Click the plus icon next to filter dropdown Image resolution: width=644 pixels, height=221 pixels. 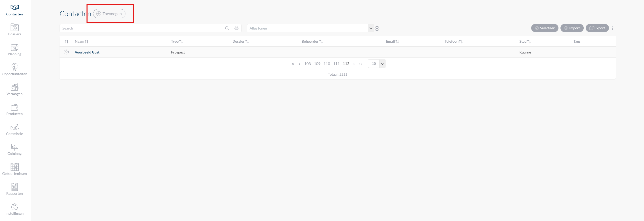(x=377, y=29)
